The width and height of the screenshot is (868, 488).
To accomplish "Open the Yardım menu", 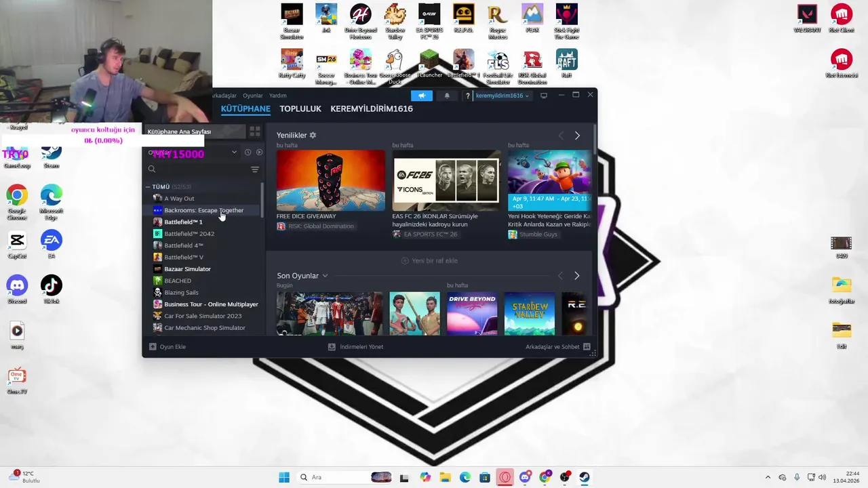I will tap(278, 96).
